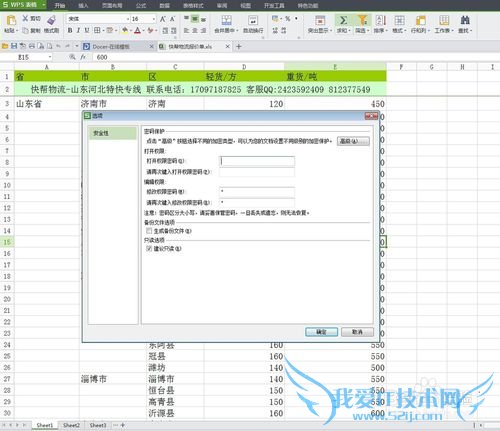Expand the Paste (粘贴) dropdown arrow
Screen dimensions: 500x431
pyautogui.click(x=17, y=31)
